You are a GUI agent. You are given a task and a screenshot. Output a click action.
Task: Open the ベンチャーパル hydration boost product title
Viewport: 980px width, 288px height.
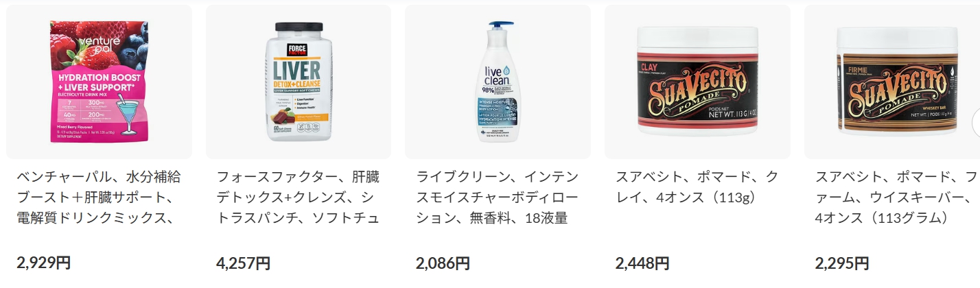(x=99, y=198)
